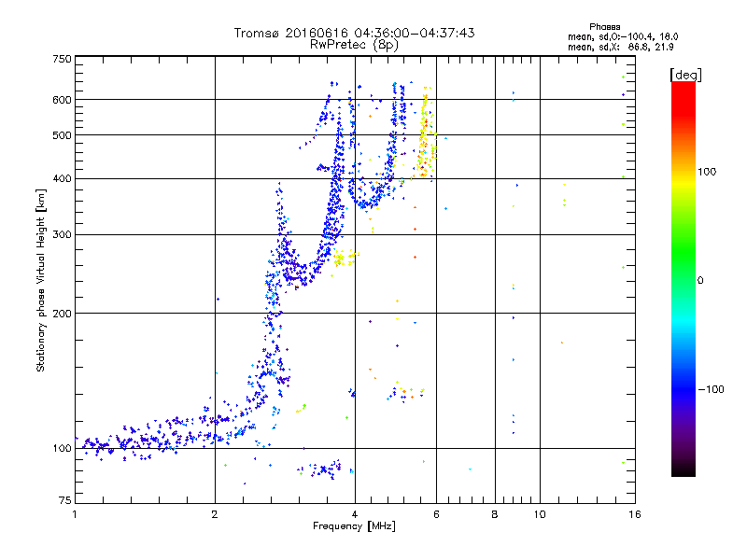Click the x-axis tick label '8'
Viewport: 747px width, 560px height.
(x=495, y=514)
